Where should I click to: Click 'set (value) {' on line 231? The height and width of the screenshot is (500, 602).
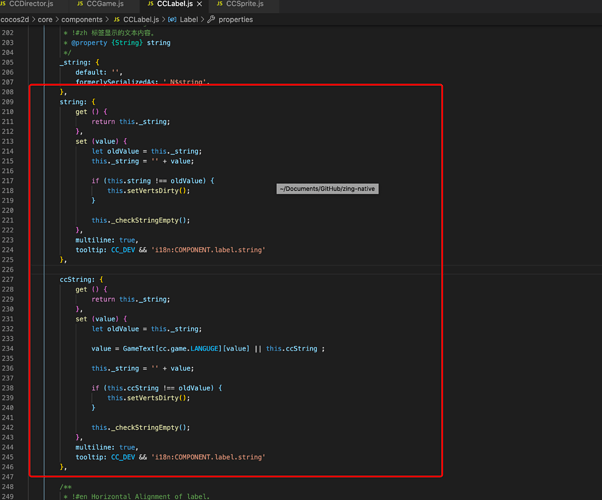(x=101, y=319)
